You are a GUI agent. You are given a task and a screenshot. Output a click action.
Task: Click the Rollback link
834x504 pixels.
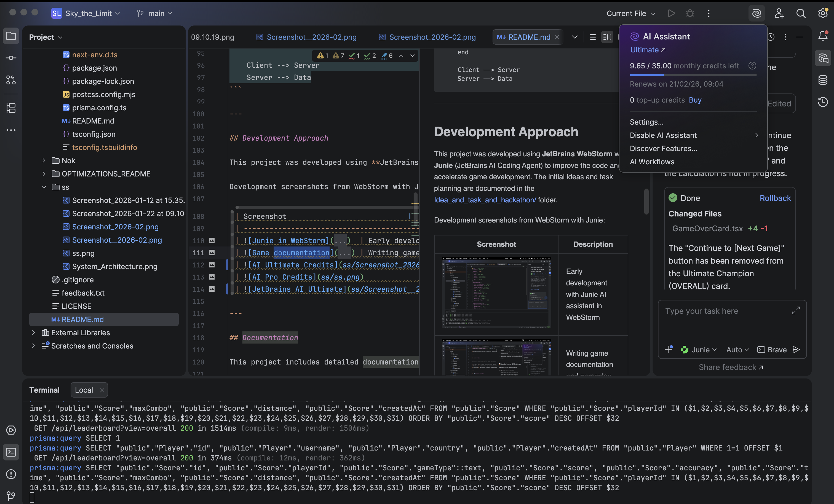click(x=775, y=198)
